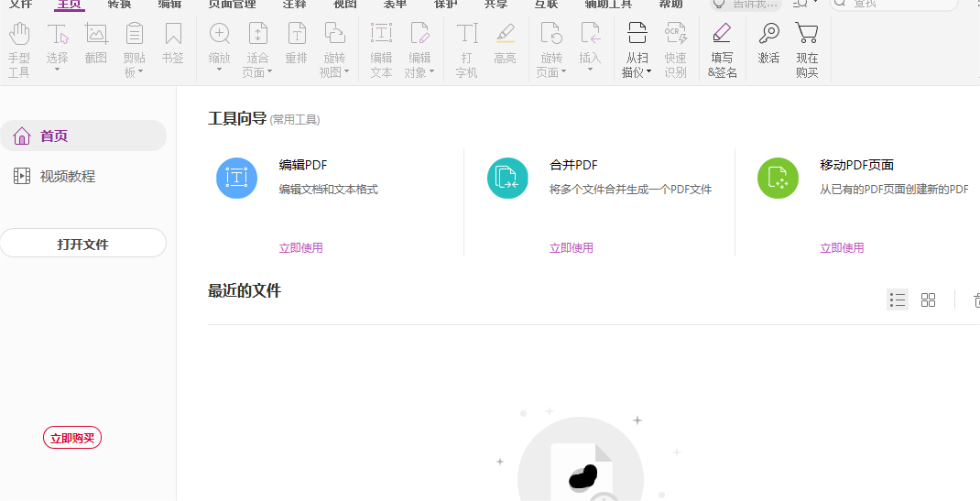Open the 帮助 ribbon tab
This screenshot has width=980, height=501.
click(670, 4)
